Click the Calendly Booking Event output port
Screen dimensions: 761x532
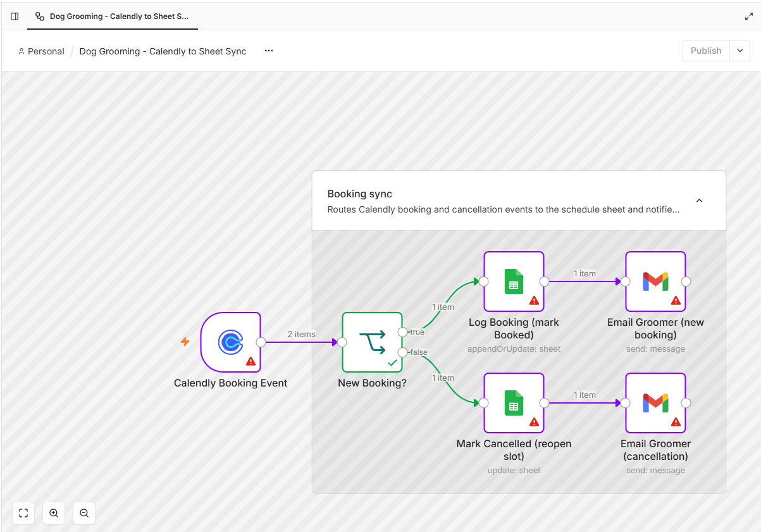tap(261, 342)
